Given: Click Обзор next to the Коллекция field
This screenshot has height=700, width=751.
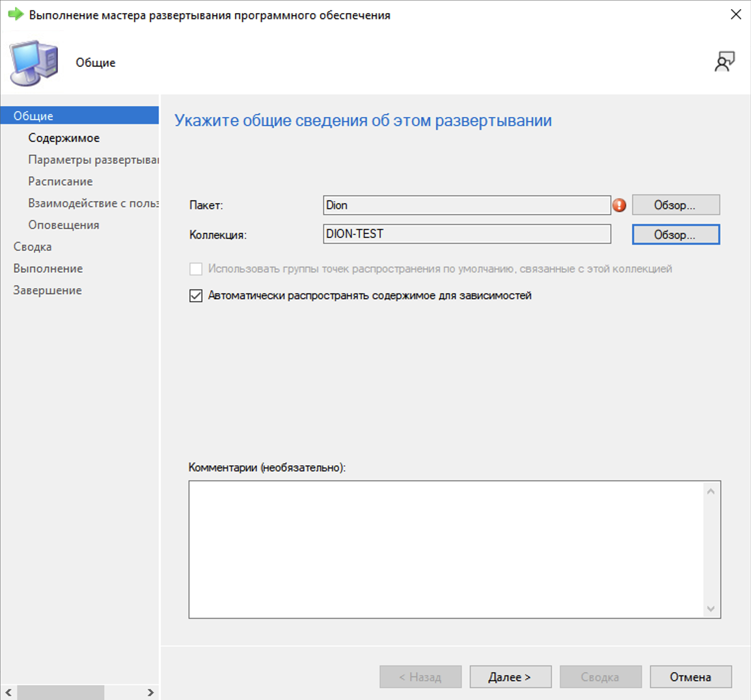Looking at the screenshot, I should pos(676,234).
